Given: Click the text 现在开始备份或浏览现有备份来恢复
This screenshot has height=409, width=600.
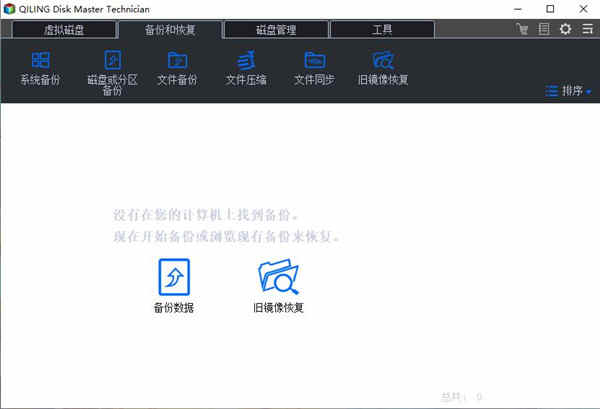Looking at the screenshot, I should pos(227,236).
